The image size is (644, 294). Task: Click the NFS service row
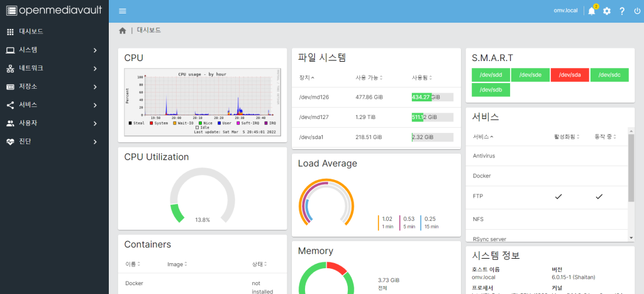coord(548,219)
